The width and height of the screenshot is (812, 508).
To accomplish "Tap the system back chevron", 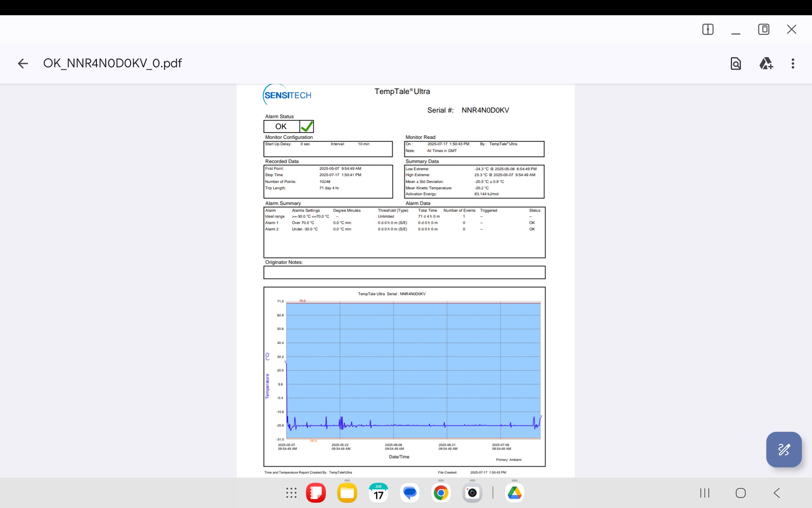I will point(776,493).
